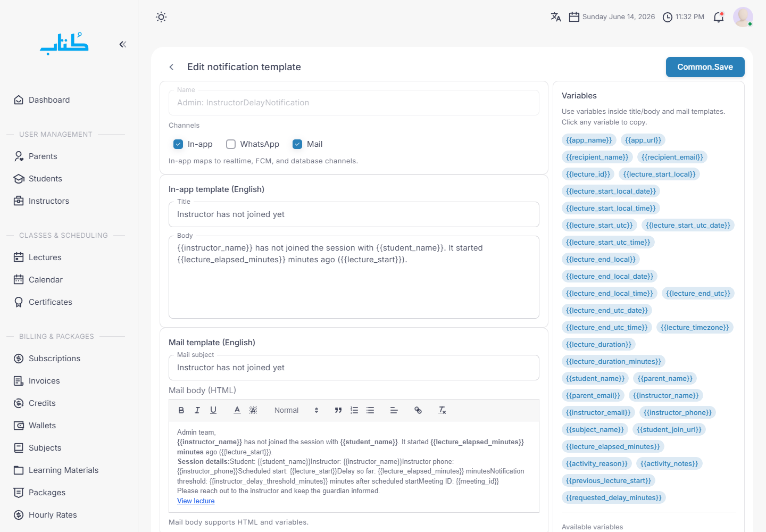Viewport: 766px width, 532px height.
Task: Copy the {{lecture_timezone}} variable
Action: (695, 328)
